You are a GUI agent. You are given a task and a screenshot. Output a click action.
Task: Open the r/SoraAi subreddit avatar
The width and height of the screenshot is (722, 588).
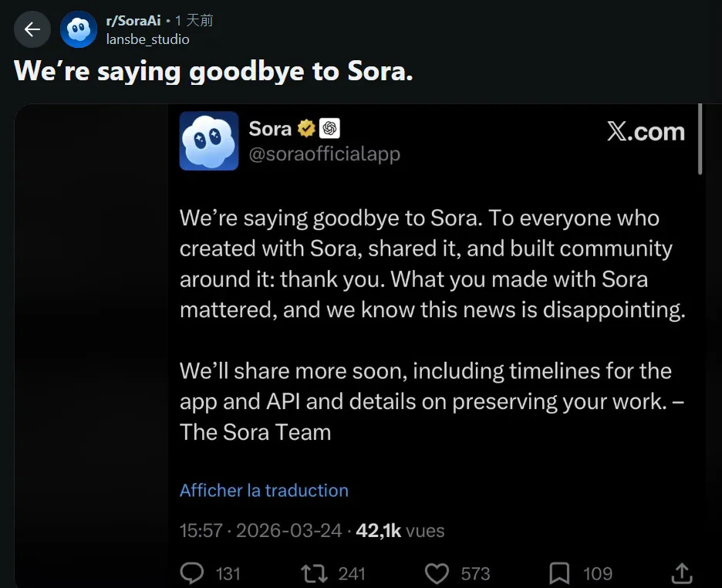pyautogui.click(x=79, y=30)
